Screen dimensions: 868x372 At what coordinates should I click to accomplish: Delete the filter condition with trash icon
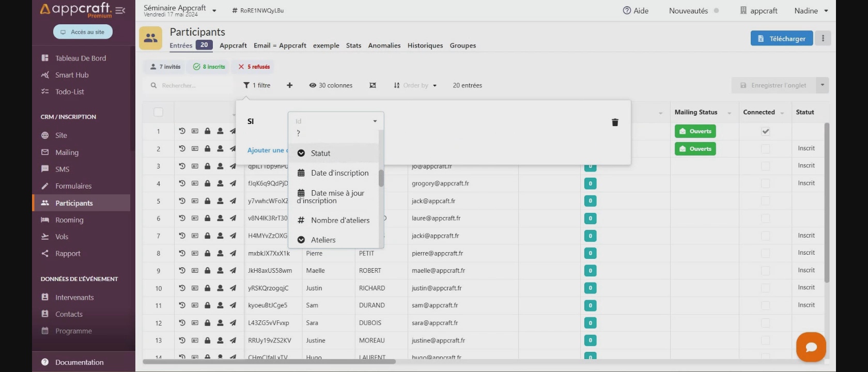click(x=615, y=122)
